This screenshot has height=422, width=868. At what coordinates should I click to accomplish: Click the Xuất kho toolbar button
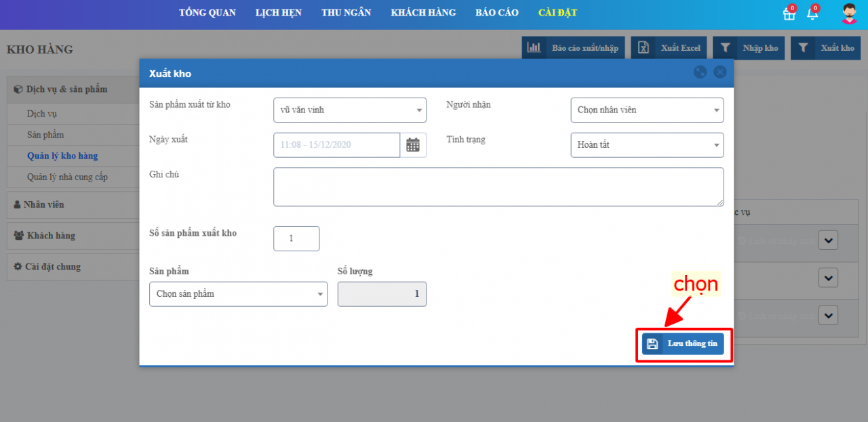826,48
